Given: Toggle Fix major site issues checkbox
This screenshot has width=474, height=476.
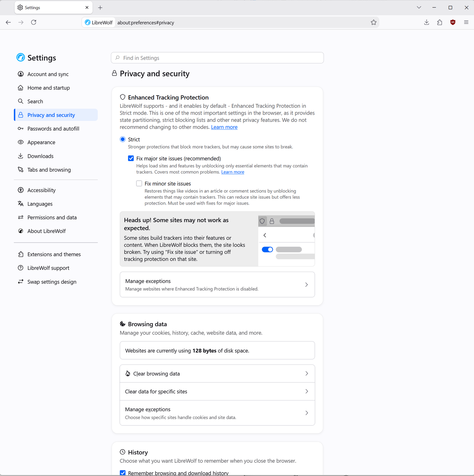Looking at the screenshot, I should 131,158.
